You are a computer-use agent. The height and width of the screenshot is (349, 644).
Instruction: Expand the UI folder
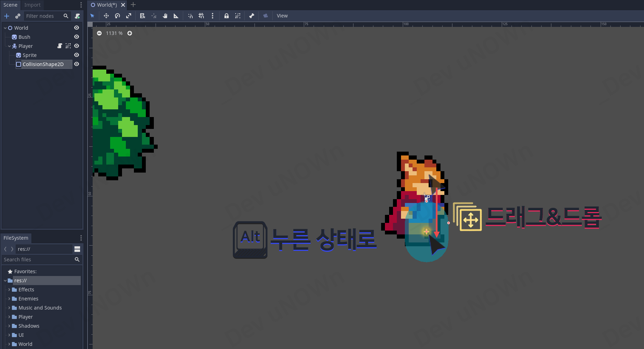[x=9, y=335]
